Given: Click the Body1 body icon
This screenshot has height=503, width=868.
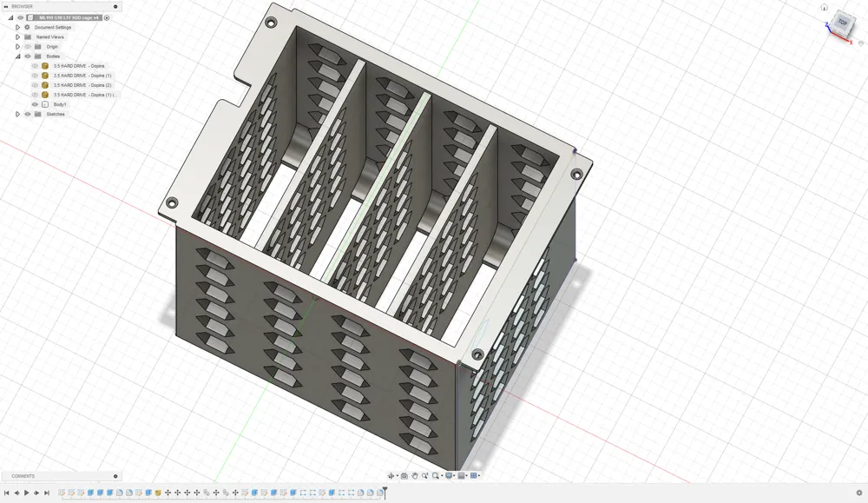Looking at the screenshot, I should point(45,104).
